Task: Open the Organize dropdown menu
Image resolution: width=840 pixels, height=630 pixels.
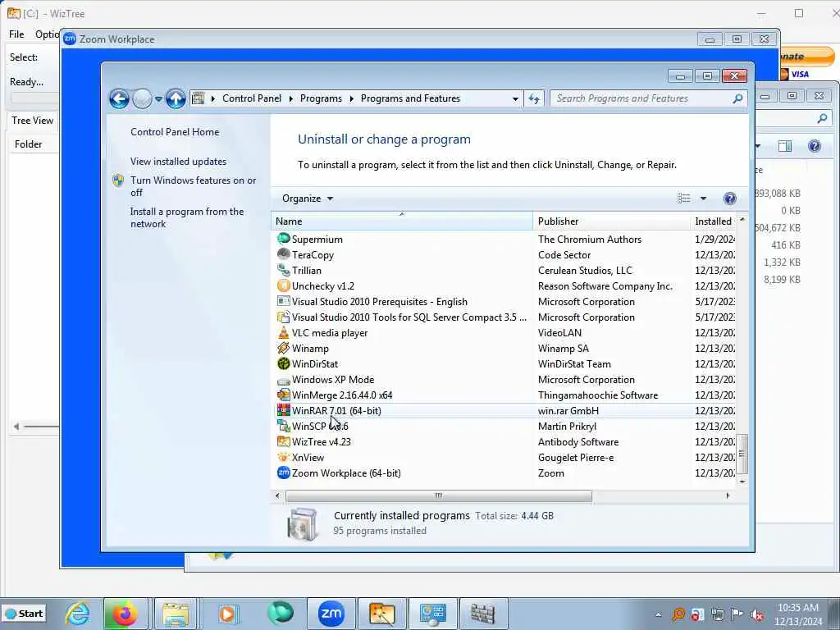Action: (x=308, y=199)
